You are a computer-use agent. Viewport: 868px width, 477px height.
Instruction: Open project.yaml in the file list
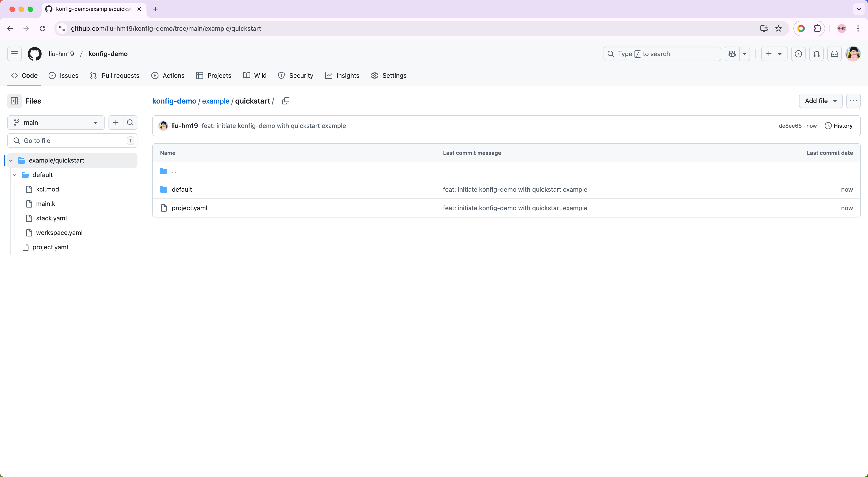point(189,208)
